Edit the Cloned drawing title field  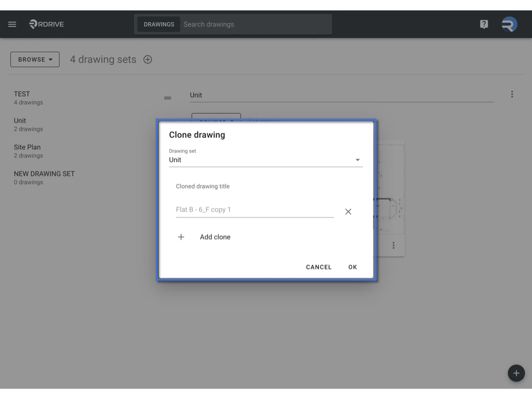[255, 210]
